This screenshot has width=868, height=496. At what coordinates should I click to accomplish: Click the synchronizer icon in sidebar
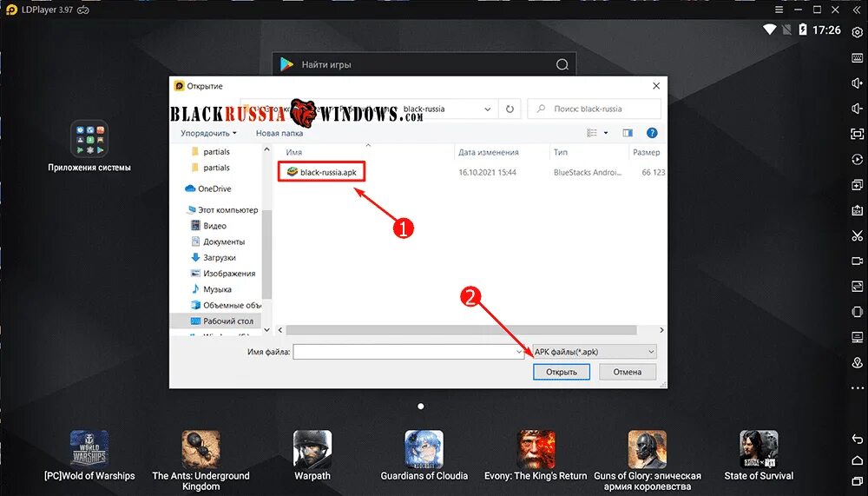[857, 287]
